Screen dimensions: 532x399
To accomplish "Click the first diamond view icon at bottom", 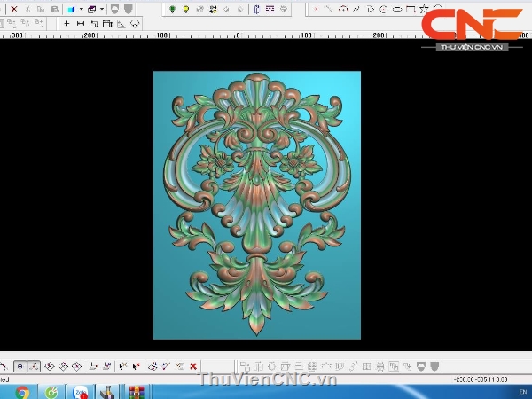I will click(x=50, y=366).
